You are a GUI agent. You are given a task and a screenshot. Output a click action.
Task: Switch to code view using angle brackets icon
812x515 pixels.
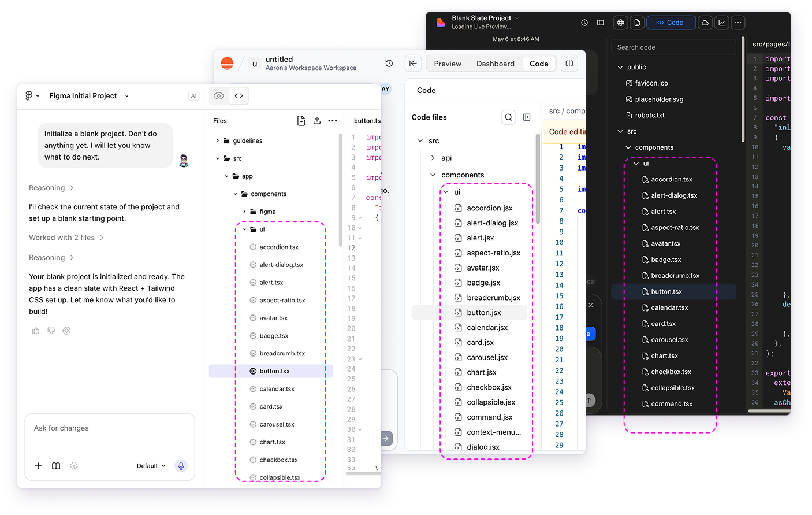[x=239, y=96]
